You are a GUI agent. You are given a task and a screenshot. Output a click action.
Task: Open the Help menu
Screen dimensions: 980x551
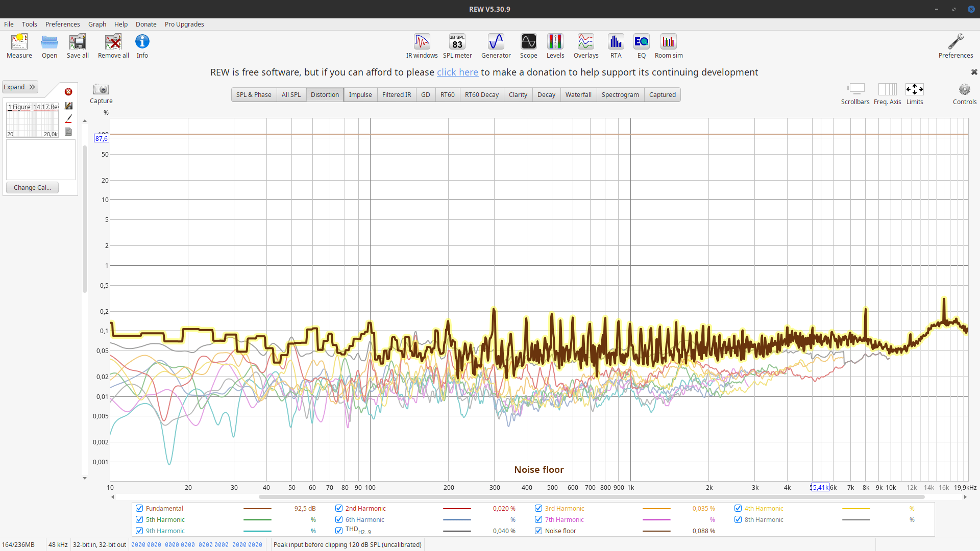[x=121, y=24]
